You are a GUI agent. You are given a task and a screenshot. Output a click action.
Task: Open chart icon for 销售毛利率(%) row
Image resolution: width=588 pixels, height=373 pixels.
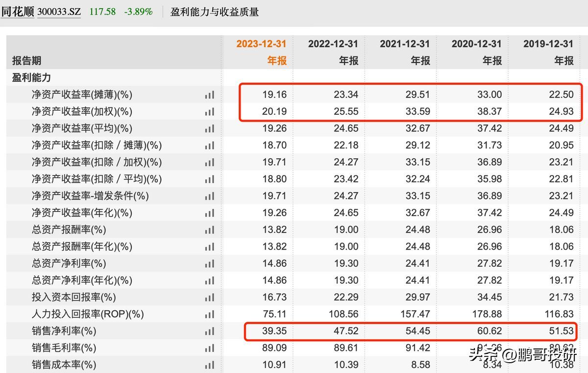coord(210,348)
